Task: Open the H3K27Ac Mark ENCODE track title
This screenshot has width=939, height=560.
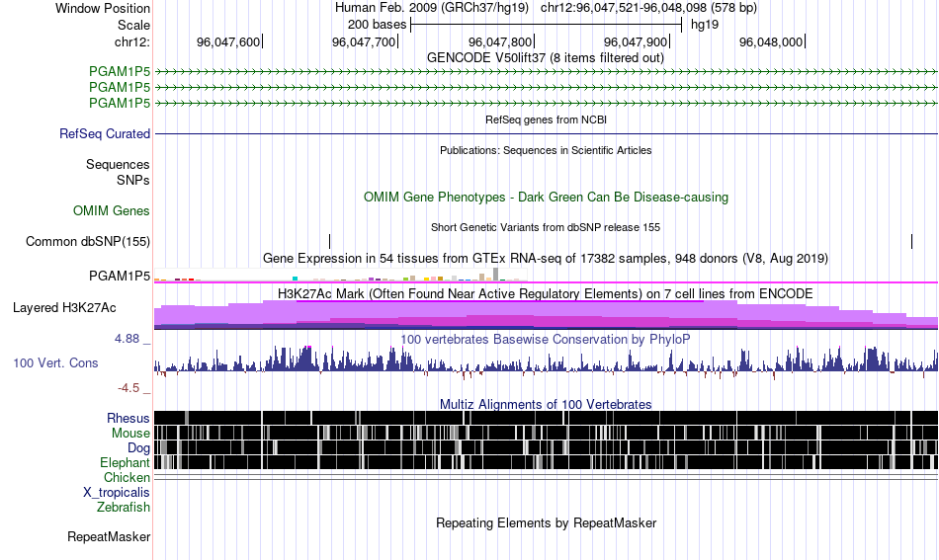Action: 546,293
